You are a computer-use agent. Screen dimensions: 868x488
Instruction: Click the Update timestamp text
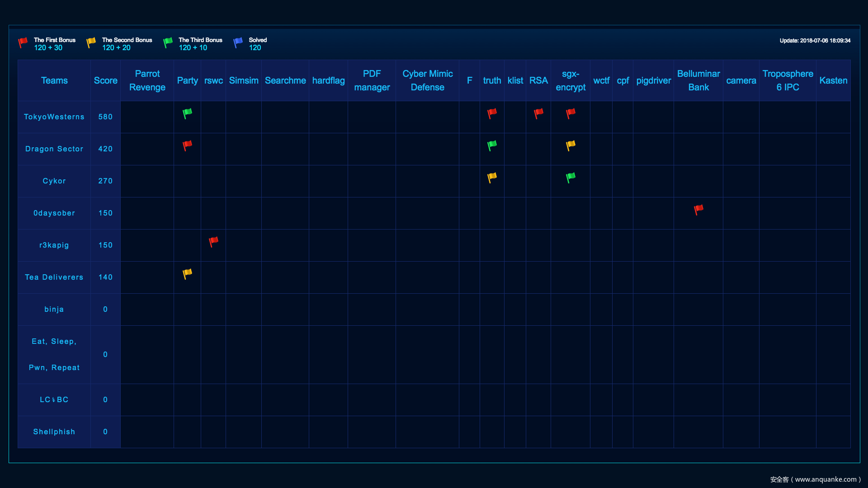point(815,41)
